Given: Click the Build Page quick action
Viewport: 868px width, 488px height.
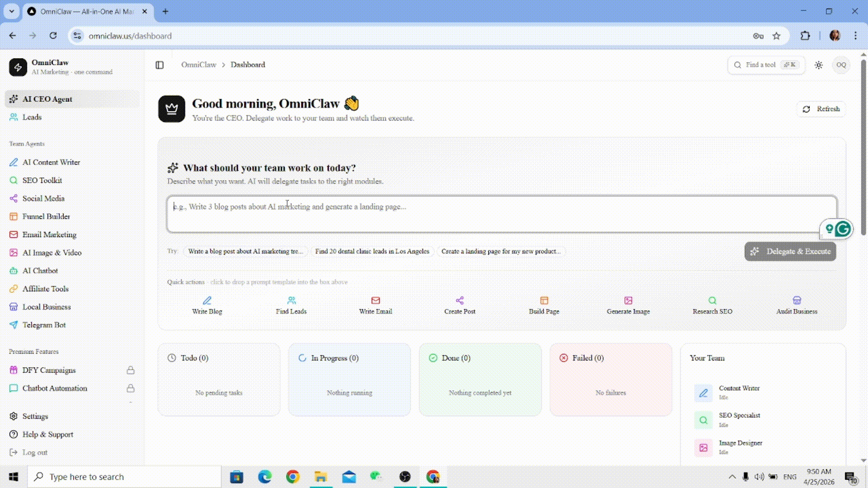Looking at the screenshot, I should click(x=544, y=305).
